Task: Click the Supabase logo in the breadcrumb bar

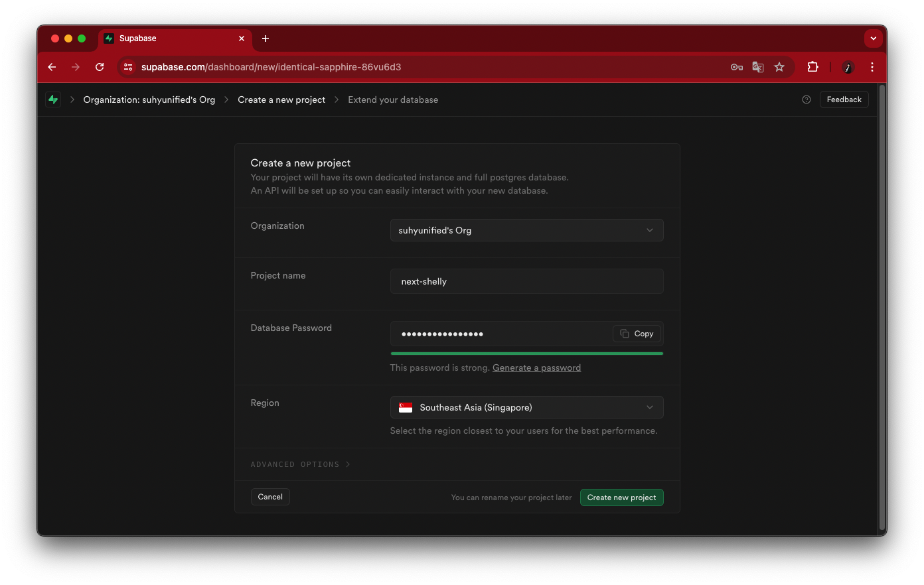Action: point(53,99)
